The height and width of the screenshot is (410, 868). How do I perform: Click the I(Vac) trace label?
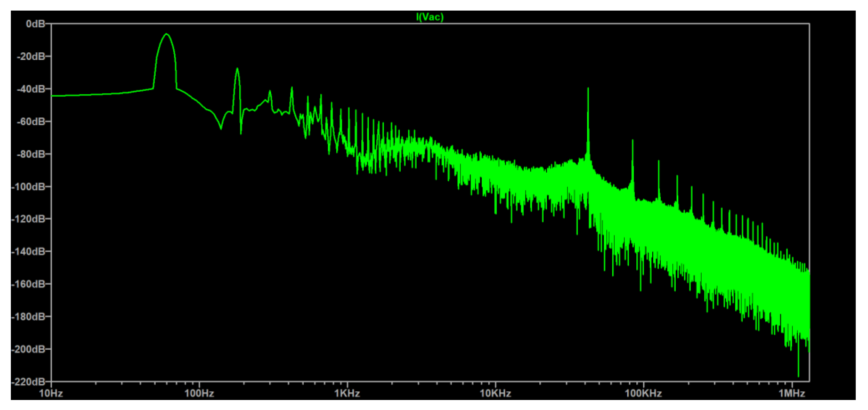[x=430, y=17]
